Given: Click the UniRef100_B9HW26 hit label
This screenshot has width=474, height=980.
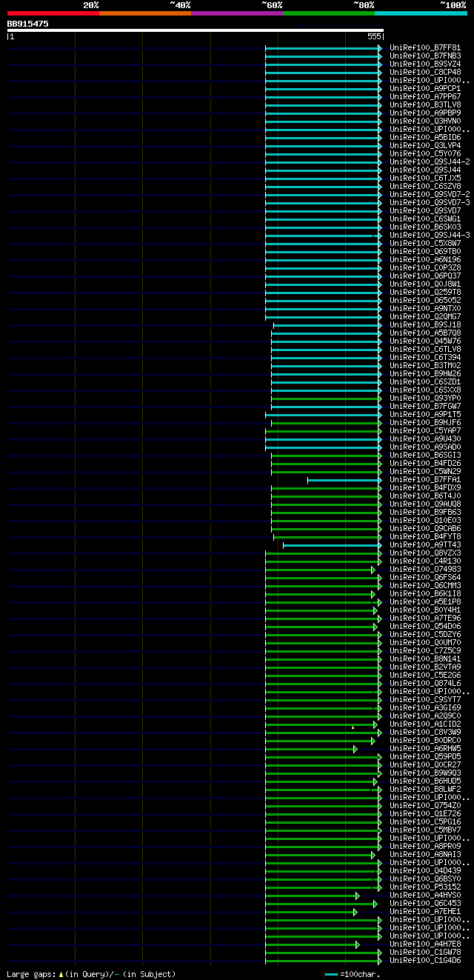Looking at the screenshot, I should point(425,373).
